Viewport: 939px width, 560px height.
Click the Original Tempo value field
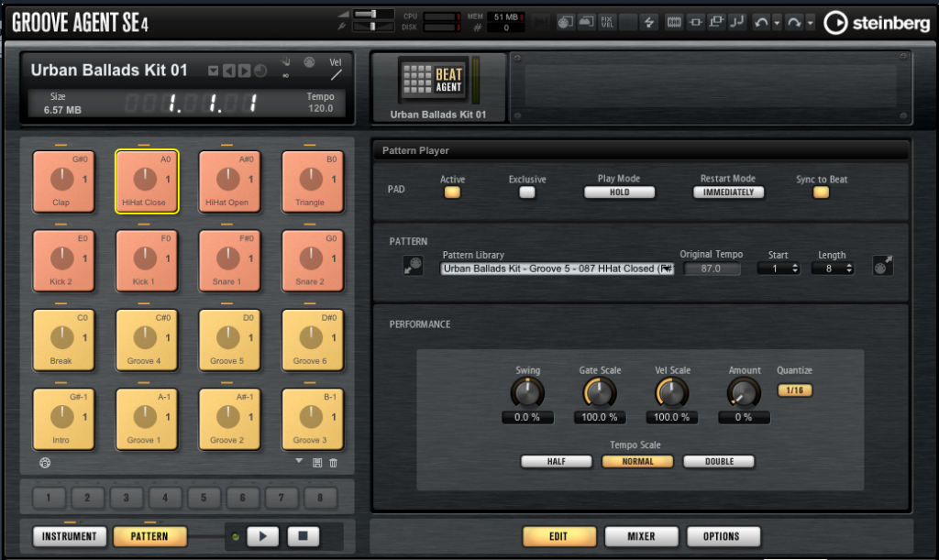pyautogui.click(x=711, y=269)
